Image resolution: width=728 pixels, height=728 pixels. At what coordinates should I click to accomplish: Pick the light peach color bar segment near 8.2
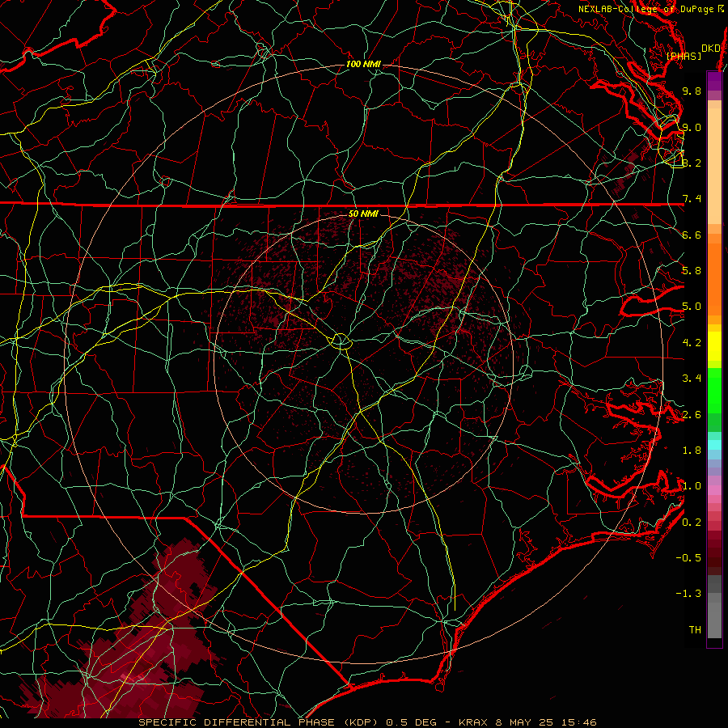point(714,166)
